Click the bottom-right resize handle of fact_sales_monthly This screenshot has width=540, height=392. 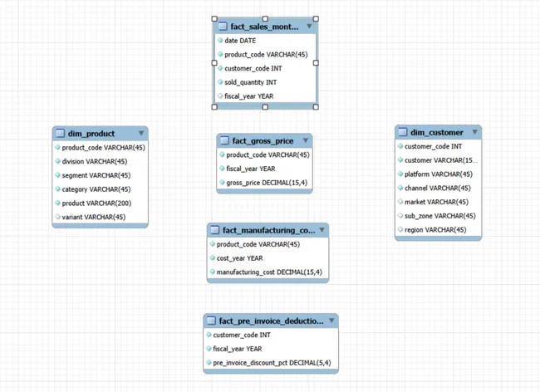click(316, 107)
